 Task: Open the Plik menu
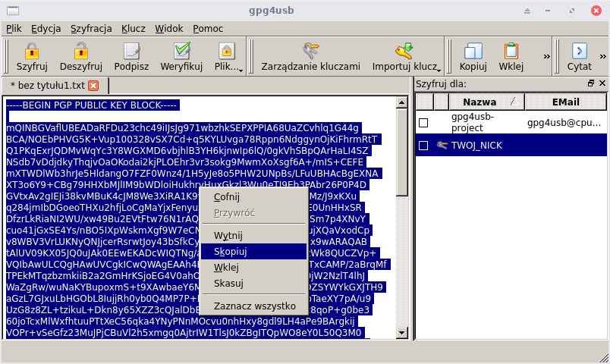point(14,29)
